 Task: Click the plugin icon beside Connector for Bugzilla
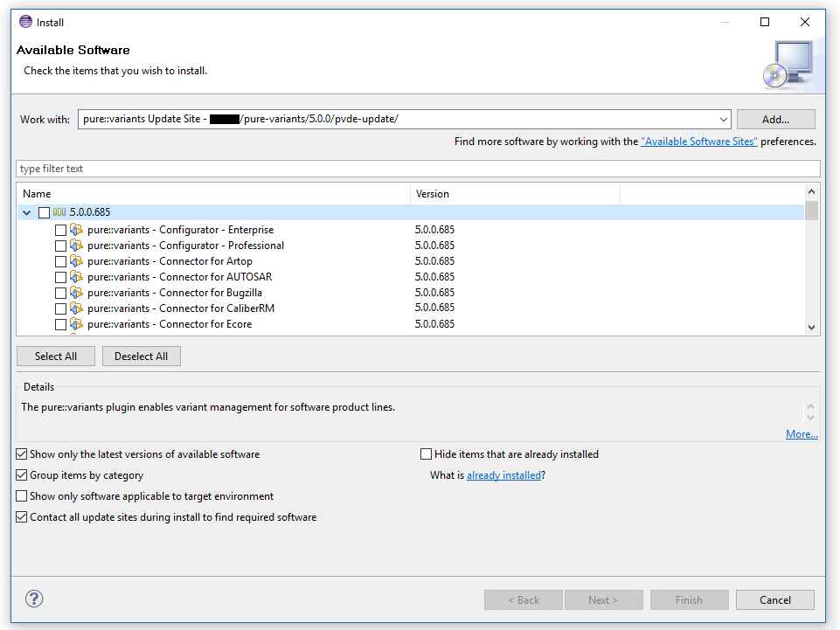click(77, 292)
